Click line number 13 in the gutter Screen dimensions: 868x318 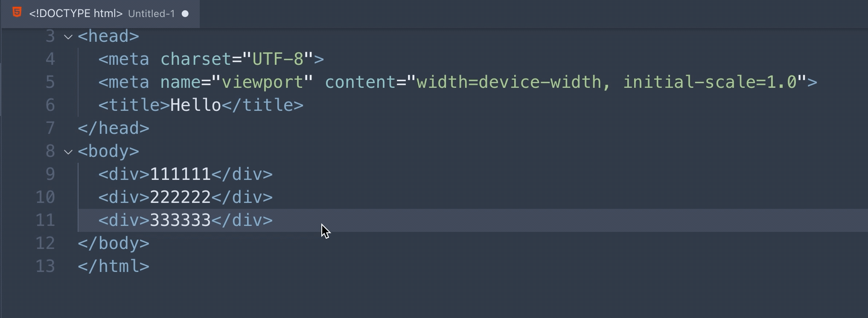pos(45,266)
